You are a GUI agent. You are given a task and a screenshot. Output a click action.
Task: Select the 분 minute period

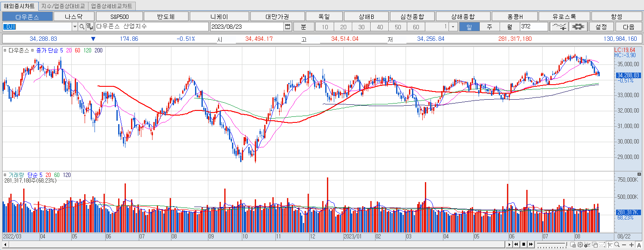point(304,27)
